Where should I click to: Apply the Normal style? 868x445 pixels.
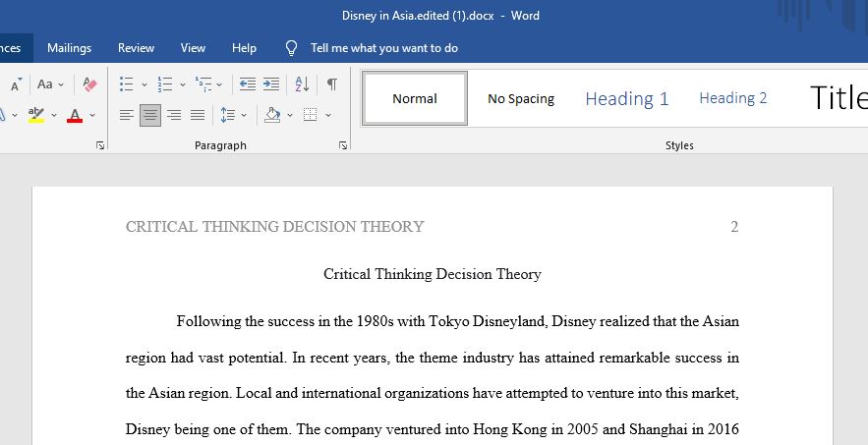(415, 98)
